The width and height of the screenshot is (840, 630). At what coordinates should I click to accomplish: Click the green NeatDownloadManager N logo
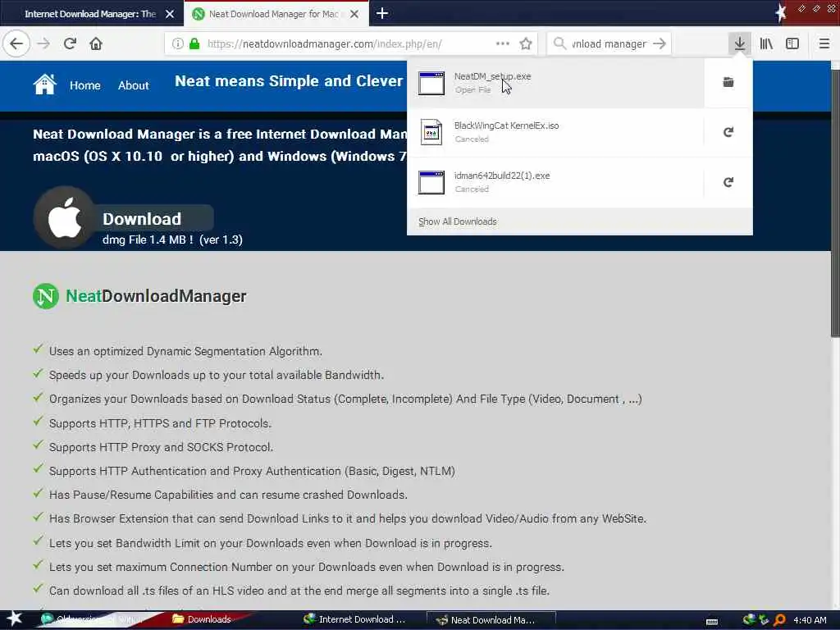click(x=46, y=295)
